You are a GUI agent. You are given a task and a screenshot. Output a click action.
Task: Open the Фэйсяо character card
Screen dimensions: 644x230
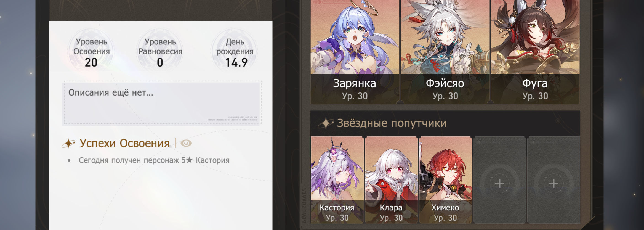[445, 52]
